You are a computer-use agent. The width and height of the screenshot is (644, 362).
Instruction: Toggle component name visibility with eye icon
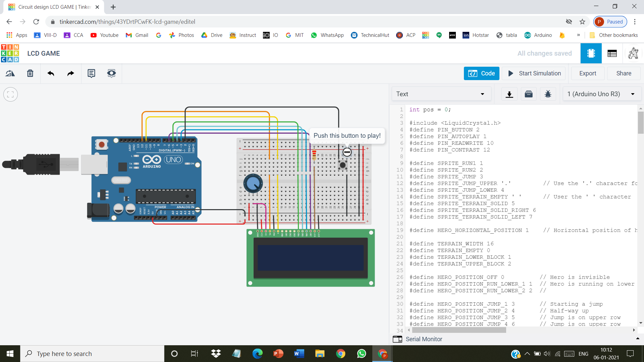(x=111, y=73)
